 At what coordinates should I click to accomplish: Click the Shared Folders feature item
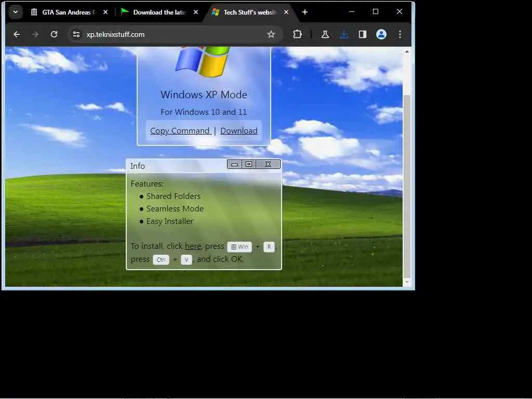point(174,196)
